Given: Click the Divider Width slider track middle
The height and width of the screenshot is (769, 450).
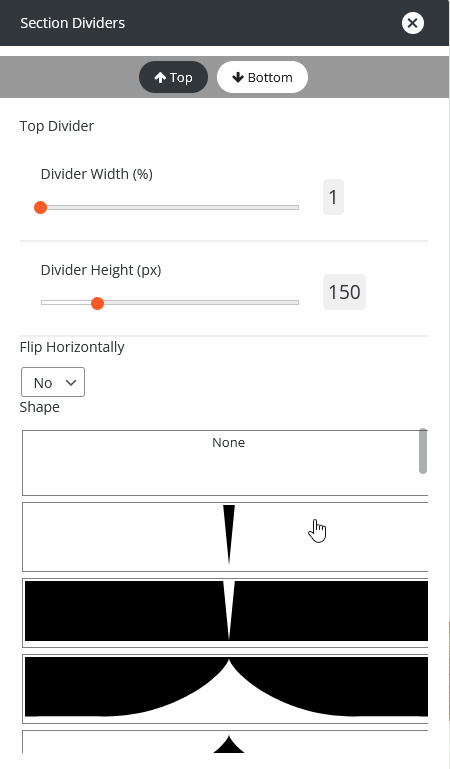Looking at the screenshot, I should pos(170,207).
